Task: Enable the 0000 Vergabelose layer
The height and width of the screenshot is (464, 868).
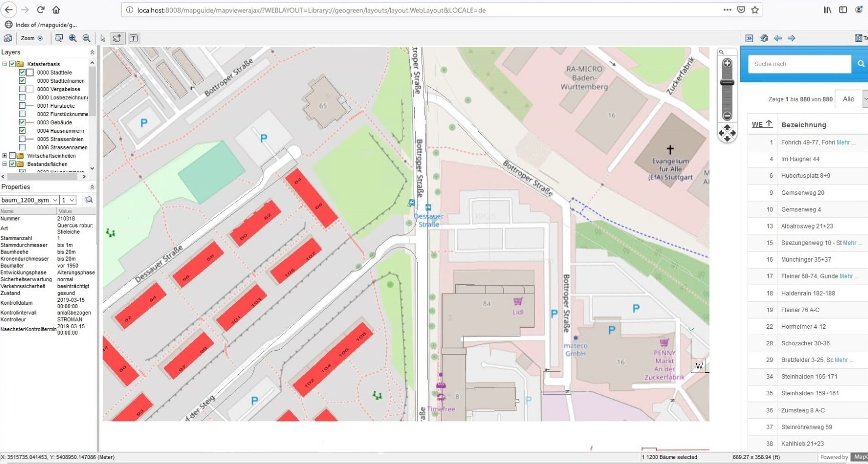Action: [x=22, y=89]
